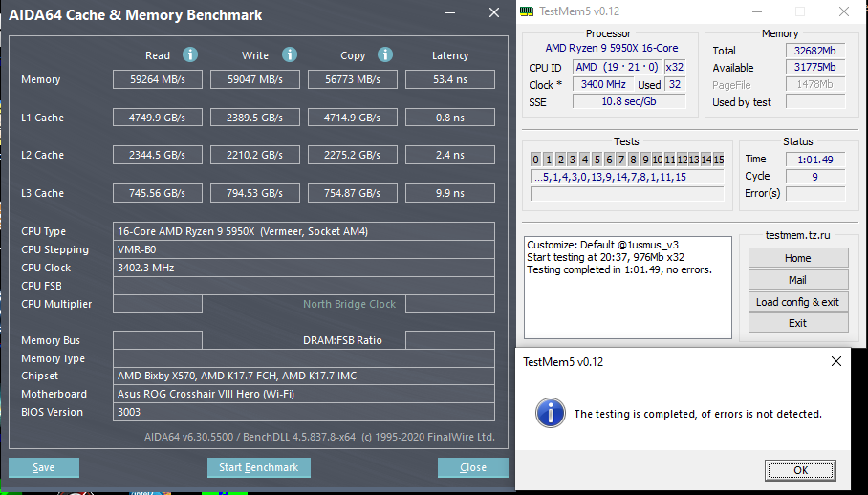
Task: Confirm OK in TestMem5 completion dialog
Action: pyautogui.click(x=800, y=470)
